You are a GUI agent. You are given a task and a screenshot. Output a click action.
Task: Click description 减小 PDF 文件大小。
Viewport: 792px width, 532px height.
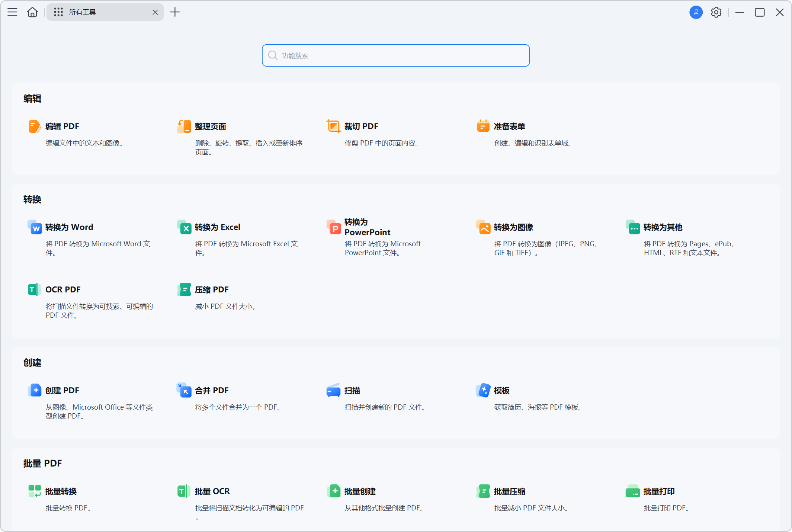click(x=225, y=307)
